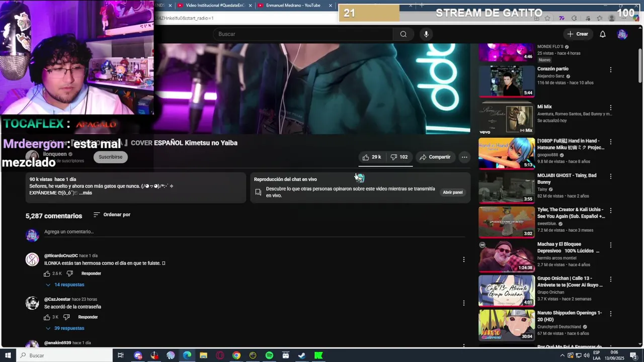Click the browser address bar URL
This screenshot has height=362, width=644.
click(x=185, y=18)
